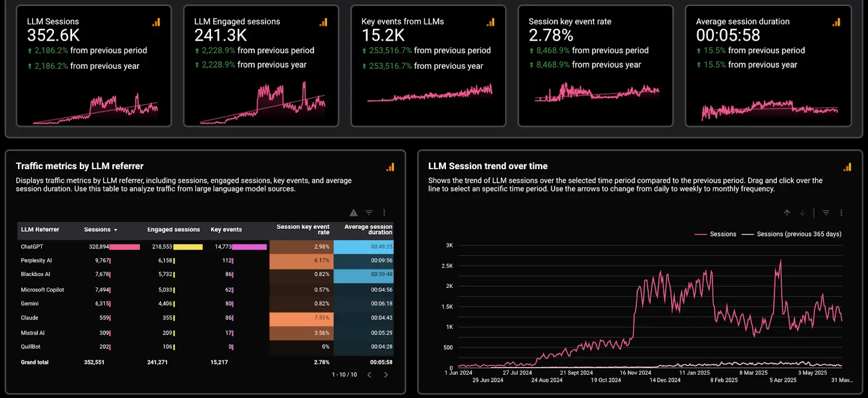Drill down using the down arrow on trend chart
Screen dimensions: 868x398
(802, 213)
